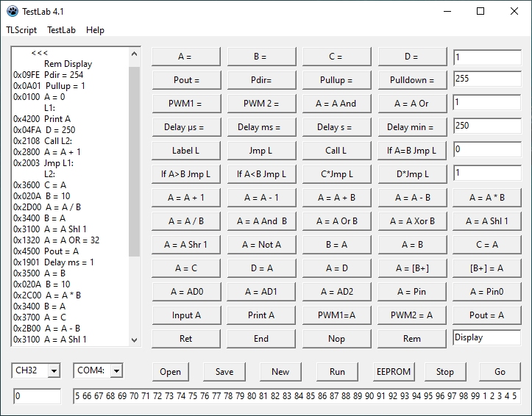
Task: Click the Rem text field containing Display
Action: (x=486, y=338)
